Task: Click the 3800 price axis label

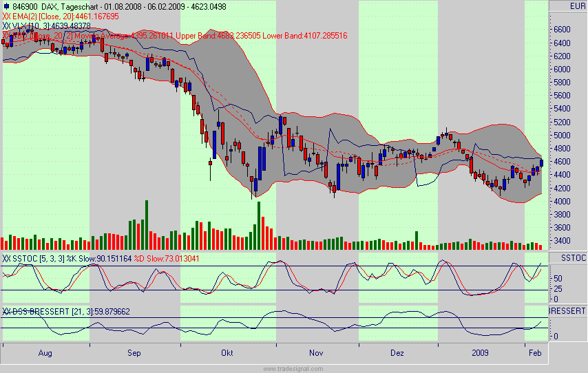Action: coord(562,215)
